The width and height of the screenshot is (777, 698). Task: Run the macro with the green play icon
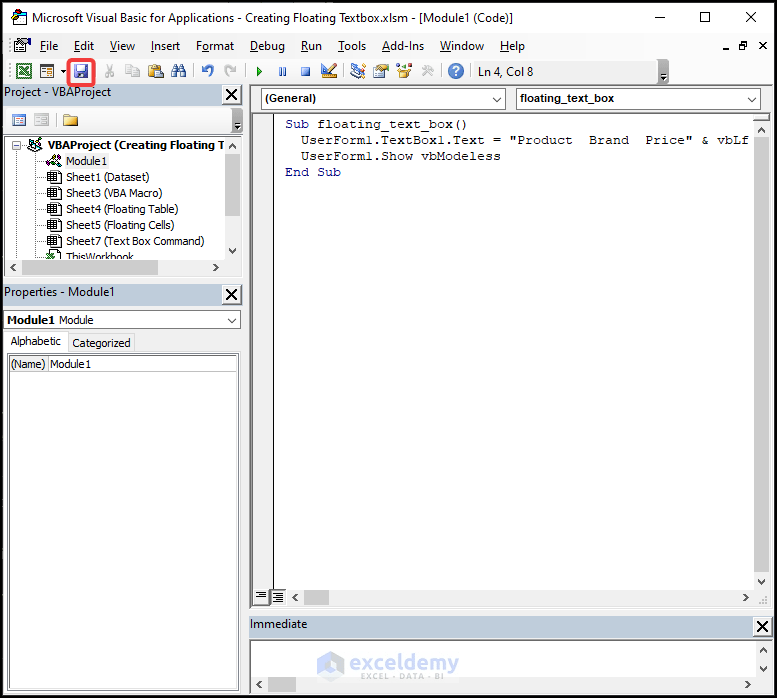tap(259, 72)
